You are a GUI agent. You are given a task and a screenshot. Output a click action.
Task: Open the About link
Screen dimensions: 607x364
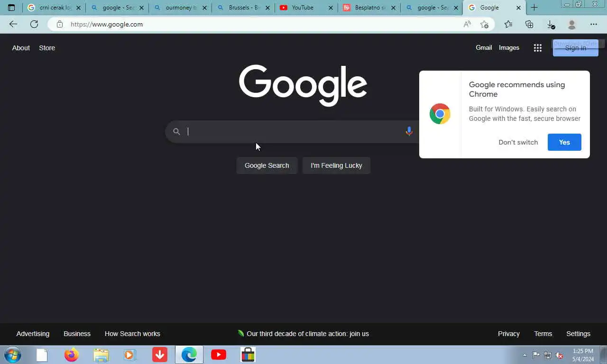tap(21, 48)
